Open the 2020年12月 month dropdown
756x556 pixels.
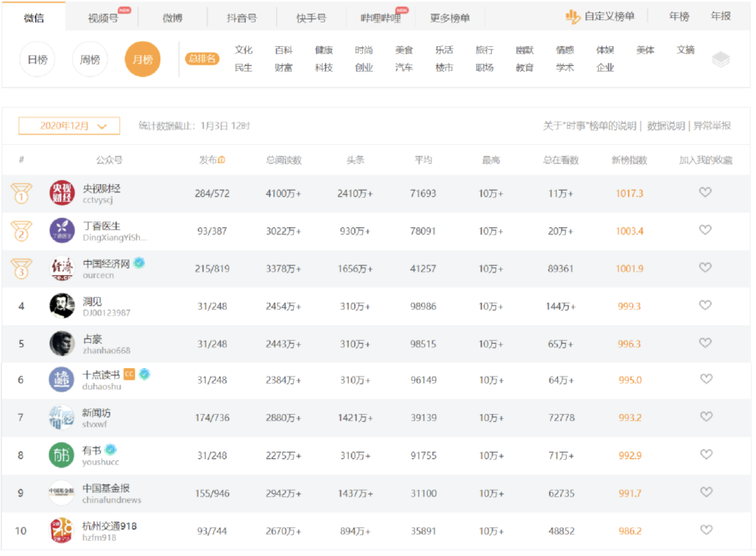tap(69, 126)
